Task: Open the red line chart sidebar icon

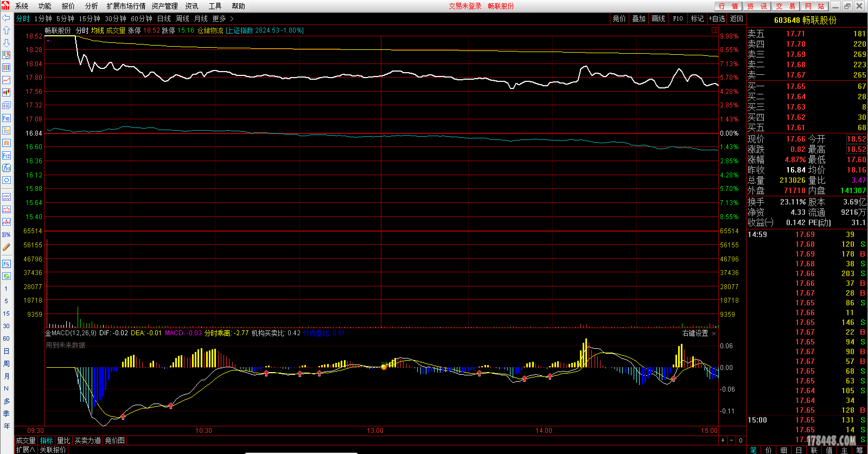Action: 7,80
